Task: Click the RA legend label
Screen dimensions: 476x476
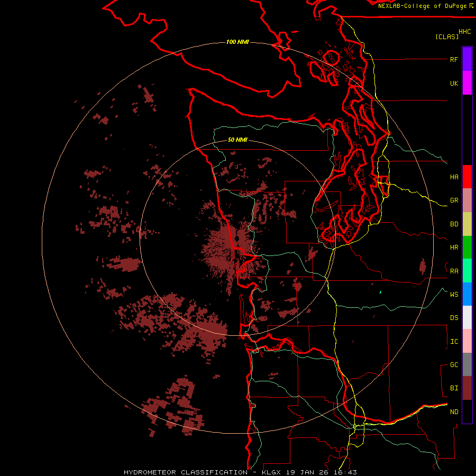Action: click(454, 271)
